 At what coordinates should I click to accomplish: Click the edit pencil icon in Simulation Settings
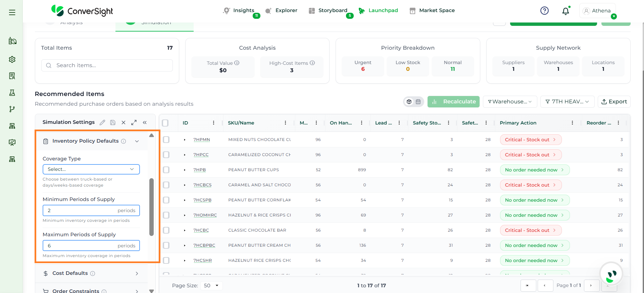click(x=102, y=123)
